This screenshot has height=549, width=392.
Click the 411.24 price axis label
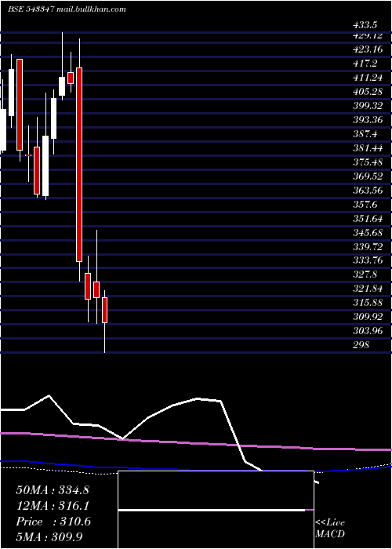[x=368, y=78]
